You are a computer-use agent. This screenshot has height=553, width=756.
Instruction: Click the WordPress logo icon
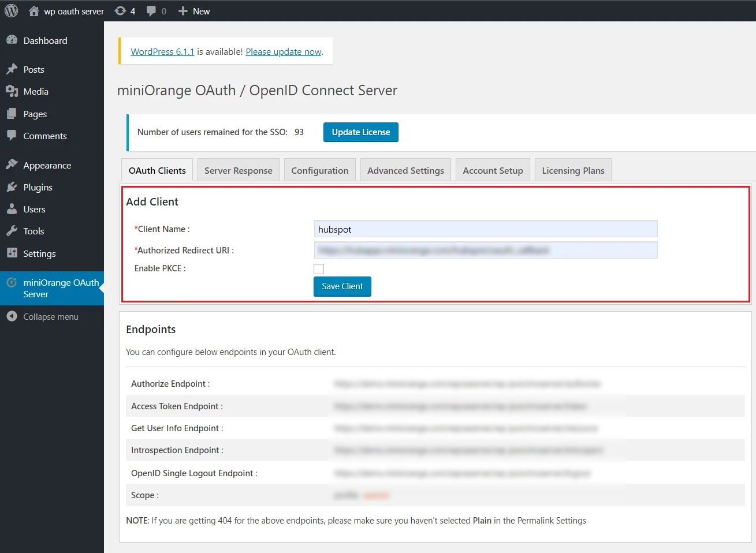click(11, 11)
